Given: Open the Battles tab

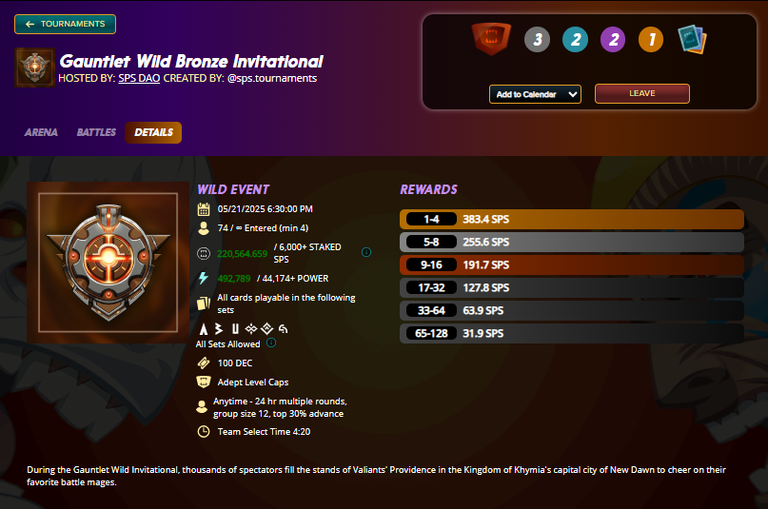Looking at the screenshot, I should (x=96, y=132).
